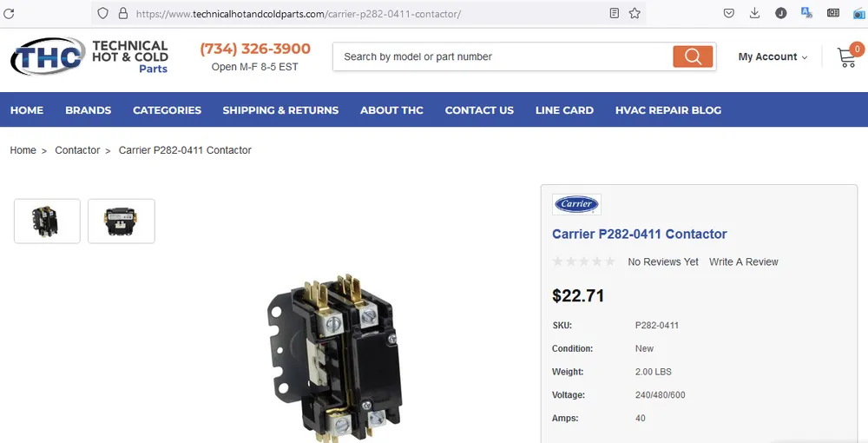Bookmark this page with the star icon
The width and height of the screenshot is (868, 443).
tap(635, 13)
